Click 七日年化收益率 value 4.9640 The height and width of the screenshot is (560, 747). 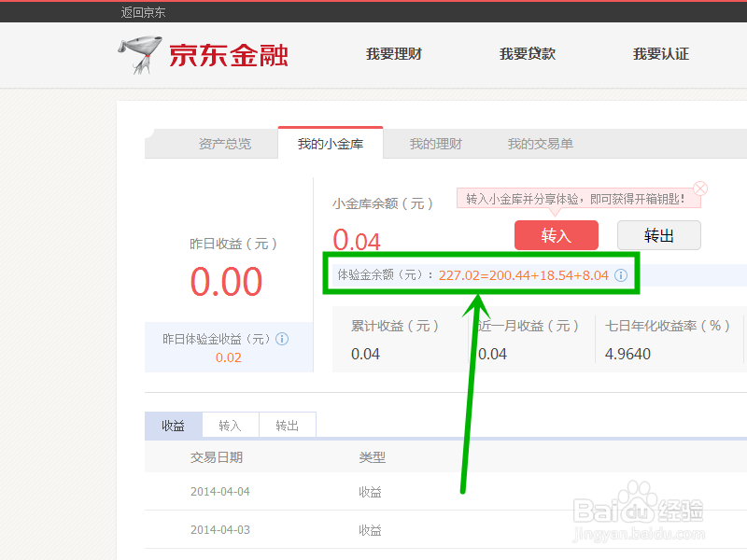pos(627,354)
